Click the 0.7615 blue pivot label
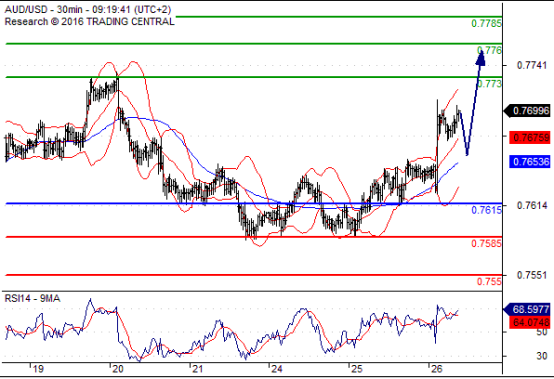Screen dimensions: 554x379 (x=487, y=210)
